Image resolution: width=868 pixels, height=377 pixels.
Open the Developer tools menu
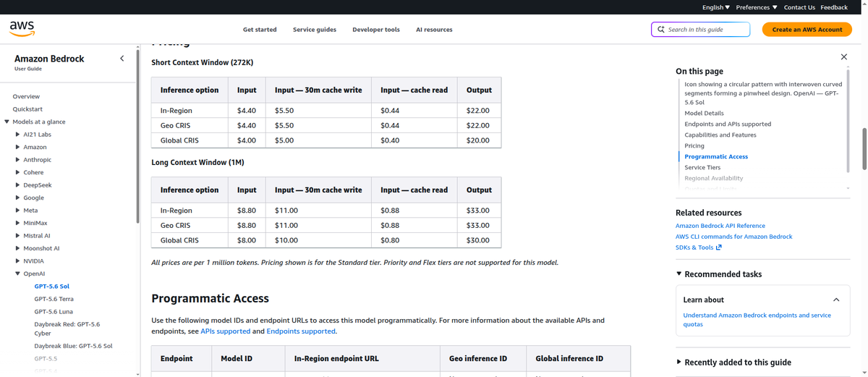pyautogui.click(x=376, y=30)
